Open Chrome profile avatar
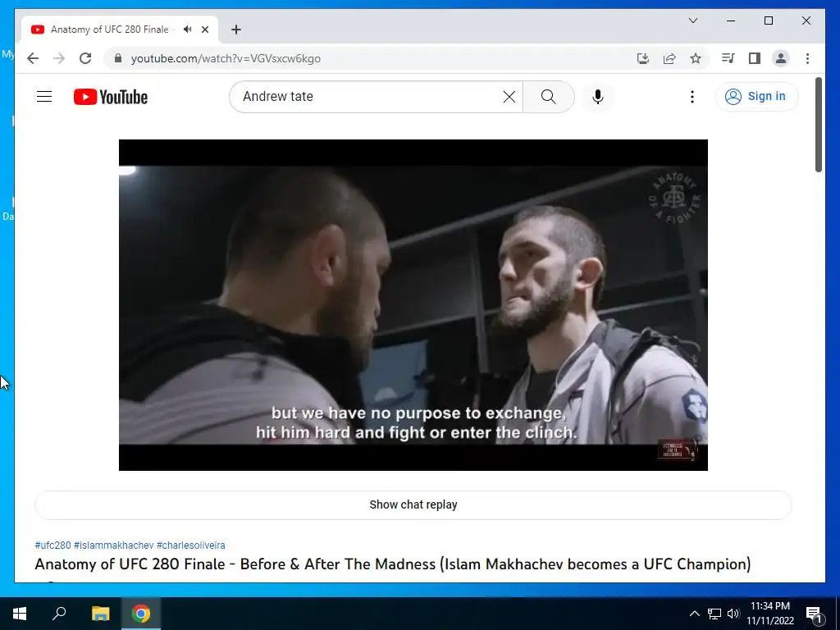This screenshot has width=840, height=630. [x=781, y=58]
